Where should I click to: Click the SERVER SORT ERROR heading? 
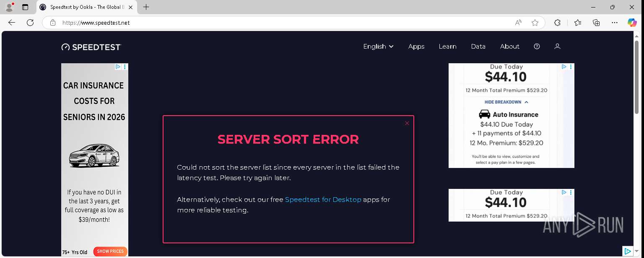point(288,139)
